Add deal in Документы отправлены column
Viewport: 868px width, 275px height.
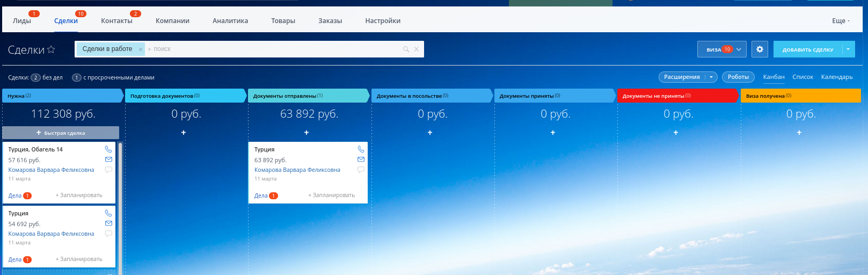tap(307, 133)
